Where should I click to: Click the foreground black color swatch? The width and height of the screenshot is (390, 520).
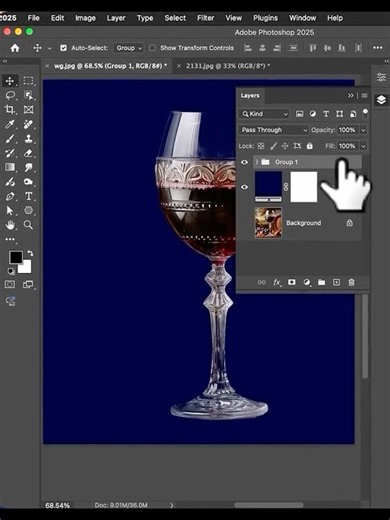pos(15,257)
